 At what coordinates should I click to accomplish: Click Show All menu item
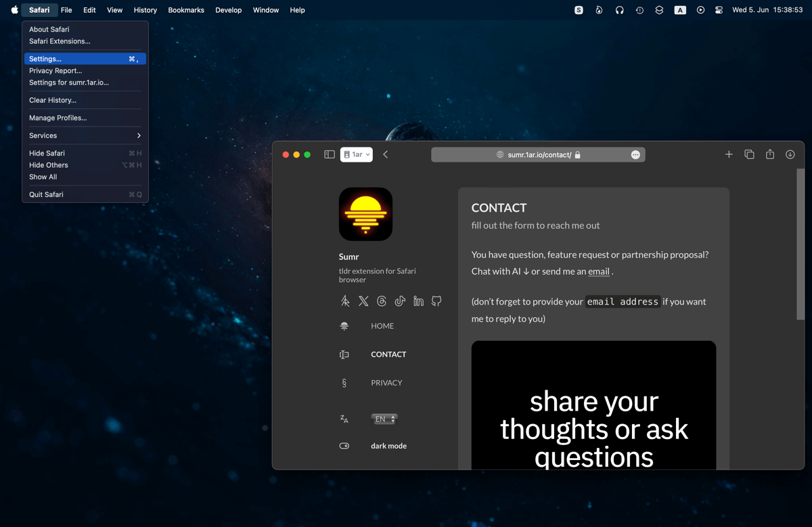85,177
